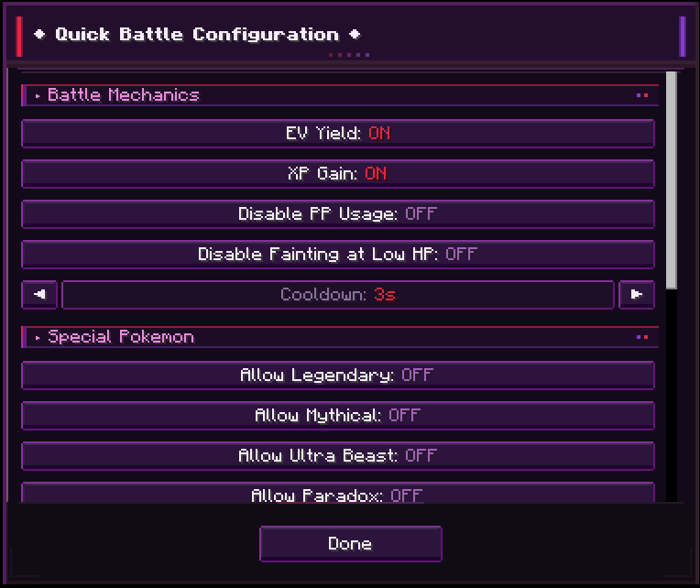Click the pink dots on the Battle Mechanics header
This screenshot has height=588, width=700.
coord(642,95)
